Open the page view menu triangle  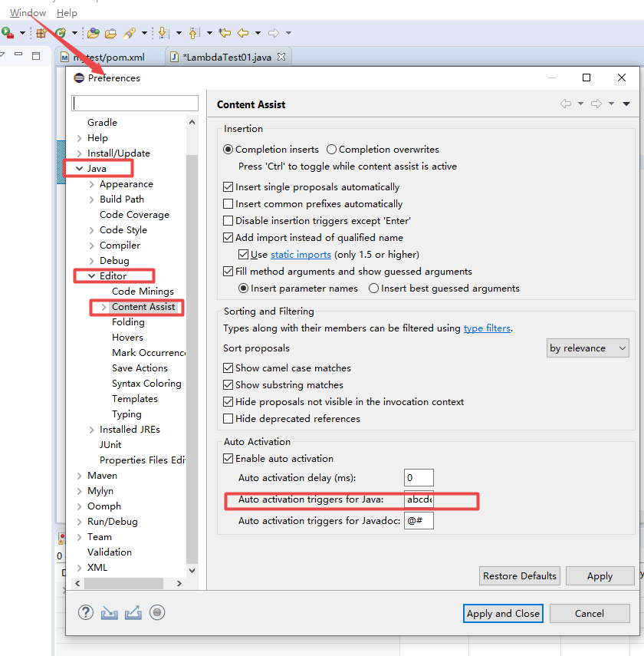click(x=626, y=104)
